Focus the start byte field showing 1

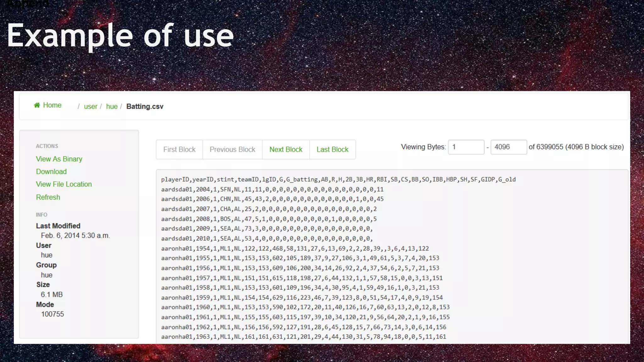[466, 147]
